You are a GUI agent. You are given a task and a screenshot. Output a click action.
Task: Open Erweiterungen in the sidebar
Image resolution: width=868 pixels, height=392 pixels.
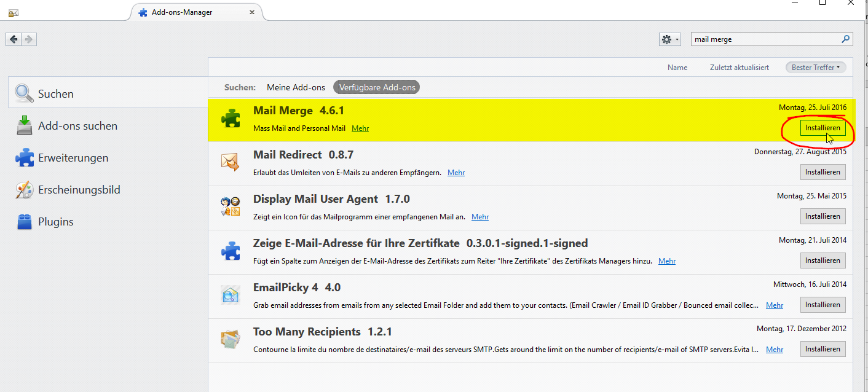click(73, 158)
